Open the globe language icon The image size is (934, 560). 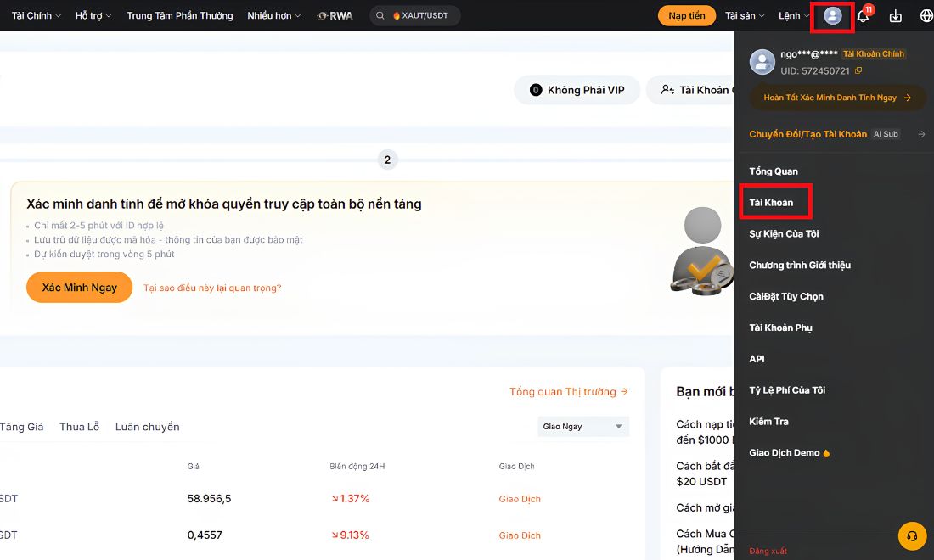(926, 16)
